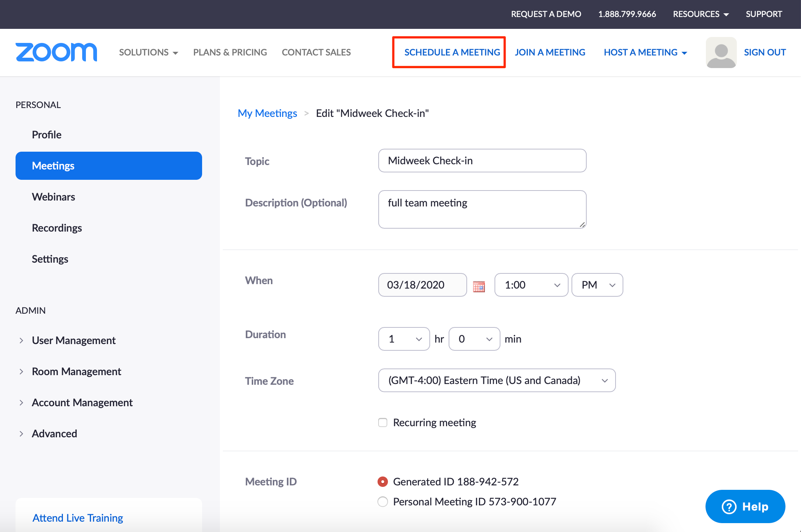Expand the Account Management section
This screenshot has width=801, height=532.
pyautogui.click(x=81, y=402)
